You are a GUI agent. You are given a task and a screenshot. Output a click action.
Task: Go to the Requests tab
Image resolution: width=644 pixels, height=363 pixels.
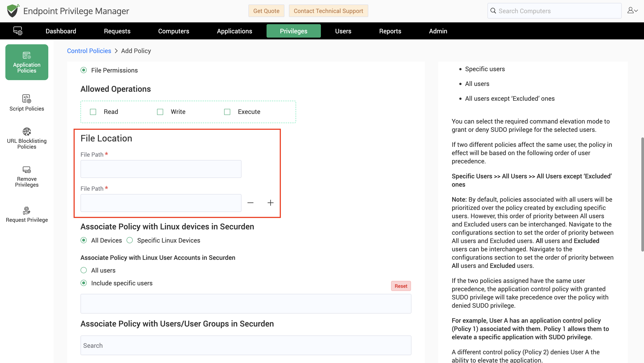[117, 31]
